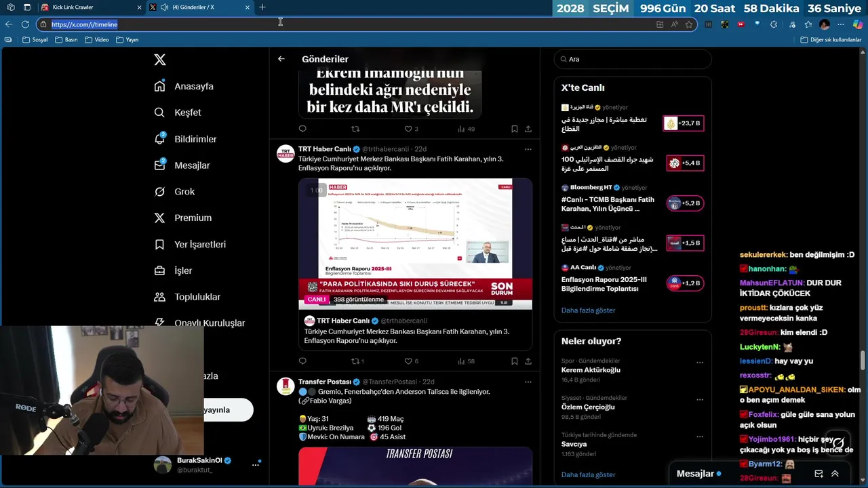Viewport: 868px width, 488px height.
Task: Like the TRT Haber Canlı post
Action: [411, 361]
